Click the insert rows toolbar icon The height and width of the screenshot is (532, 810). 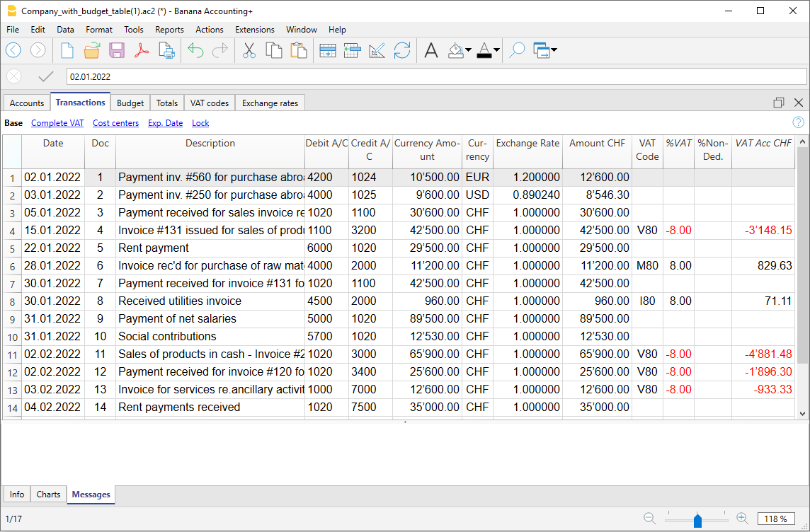click(x=353, y=50)
